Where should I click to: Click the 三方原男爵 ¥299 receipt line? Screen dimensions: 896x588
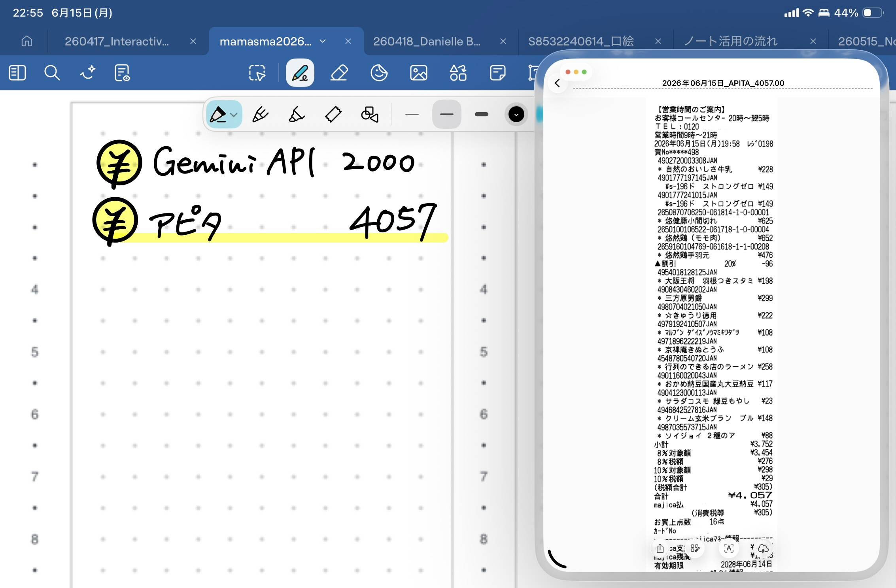click(715, 298)
